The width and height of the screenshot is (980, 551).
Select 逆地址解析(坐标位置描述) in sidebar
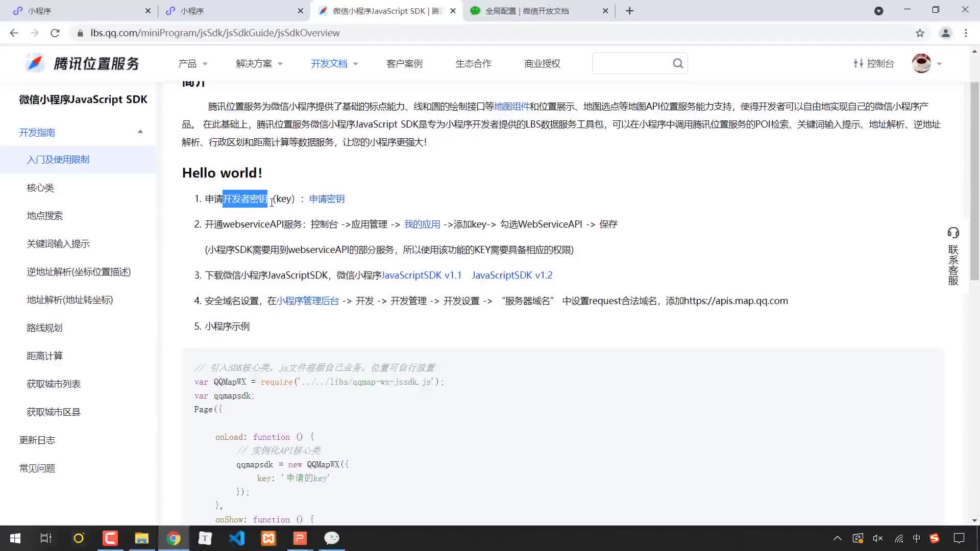click(x=79, y=272)
